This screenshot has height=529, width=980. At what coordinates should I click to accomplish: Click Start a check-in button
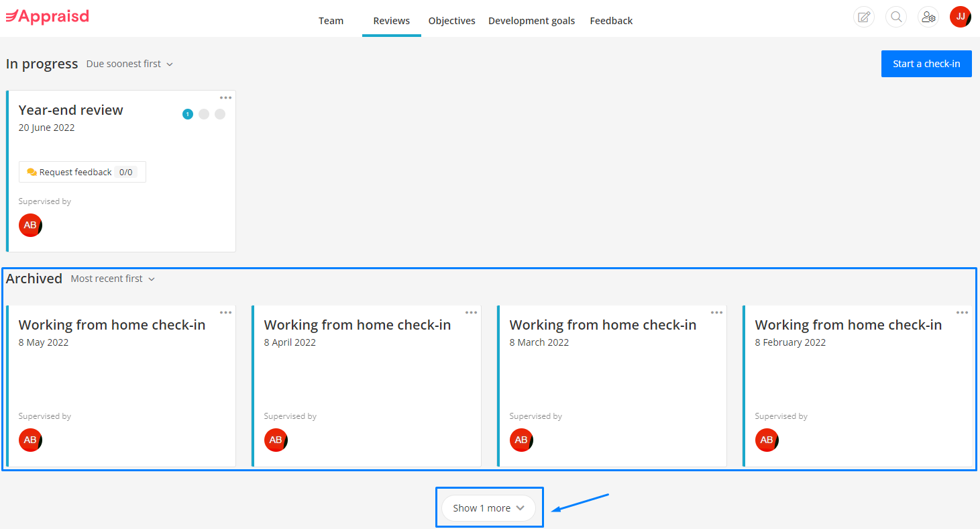(x=926, y=64)
